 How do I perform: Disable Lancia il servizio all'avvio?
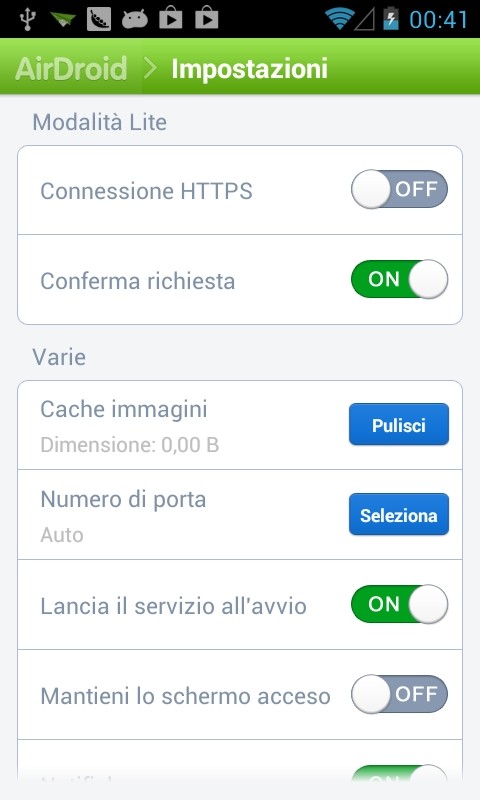tap(399, 604)
